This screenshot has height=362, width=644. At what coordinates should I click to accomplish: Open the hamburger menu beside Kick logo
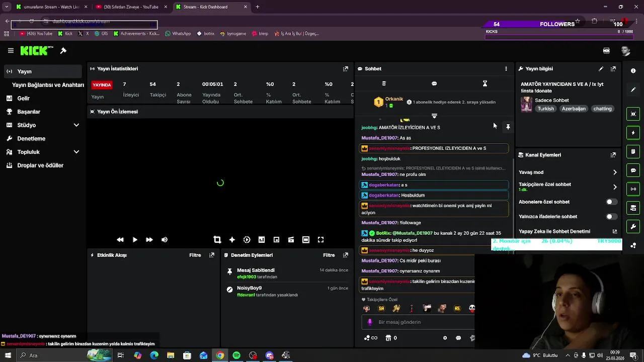point(11,51)
